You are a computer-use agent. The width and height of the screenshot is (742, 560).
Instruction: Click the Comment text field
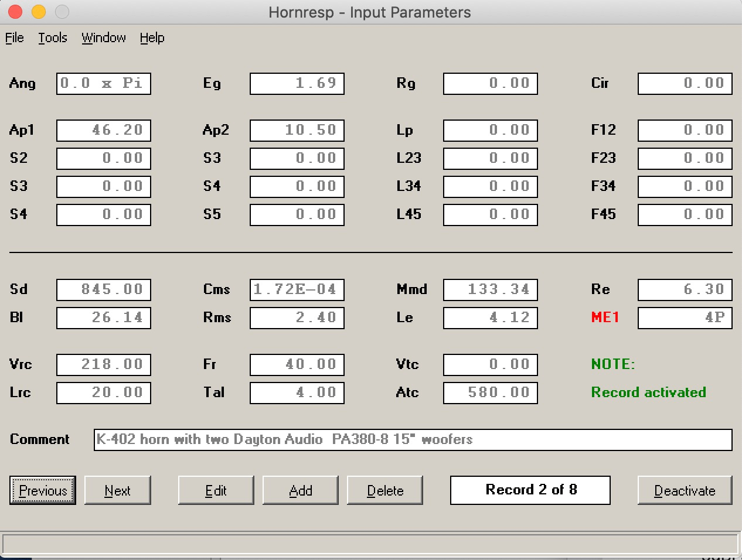[413, 439]
